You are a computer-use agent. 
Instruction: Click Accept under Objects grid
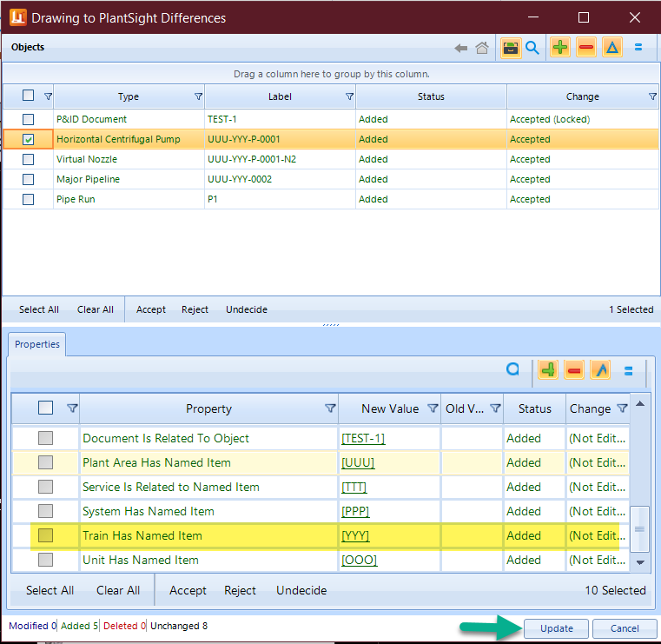(151, 309)
